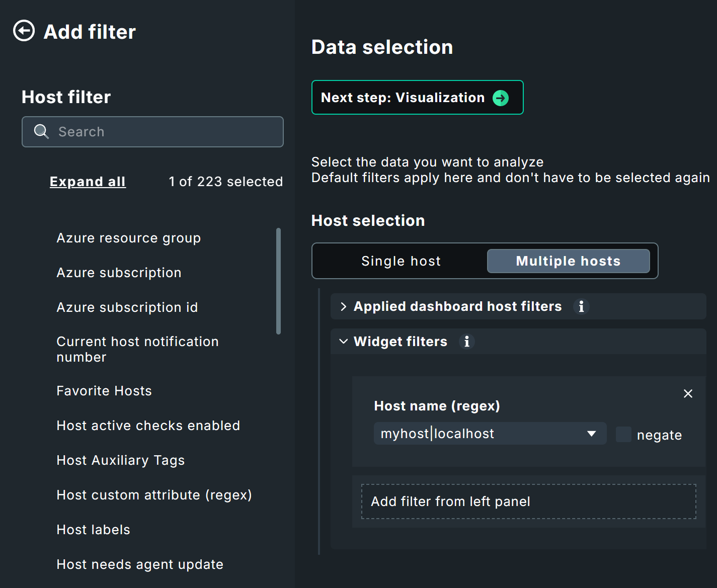Image resolution: width=717 pixels, height=588 pixels.
Task: Open the Host name regex dropdown arrow
Action: 592,433
